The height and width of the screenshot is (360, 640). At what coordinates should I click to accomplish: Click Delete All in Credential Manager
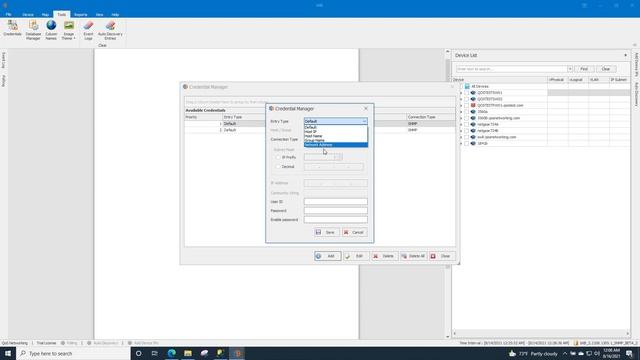413,256
